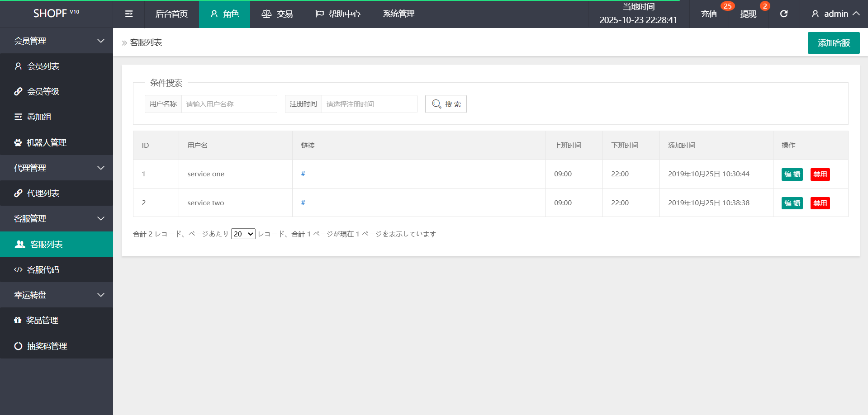868x415 pixels.
Task: Click the 用户名称 search input field
Action: pos(229,104)
